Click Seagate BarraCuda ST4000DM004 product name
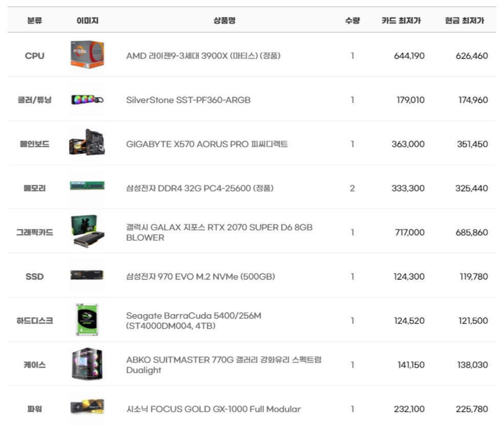 coord(194,321)
